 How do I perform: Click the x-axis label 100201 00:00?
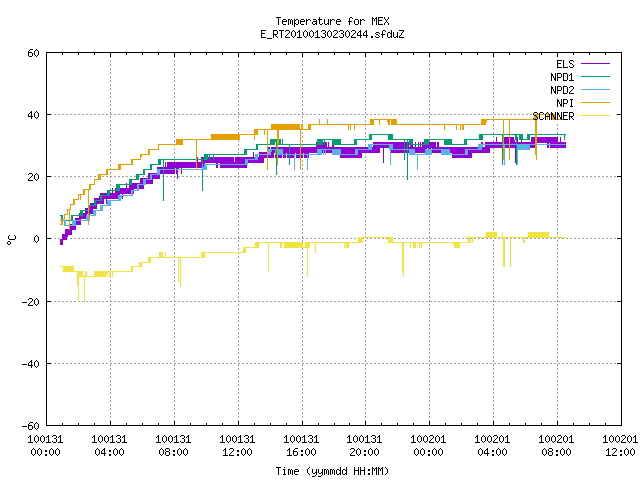click(429, 446)
